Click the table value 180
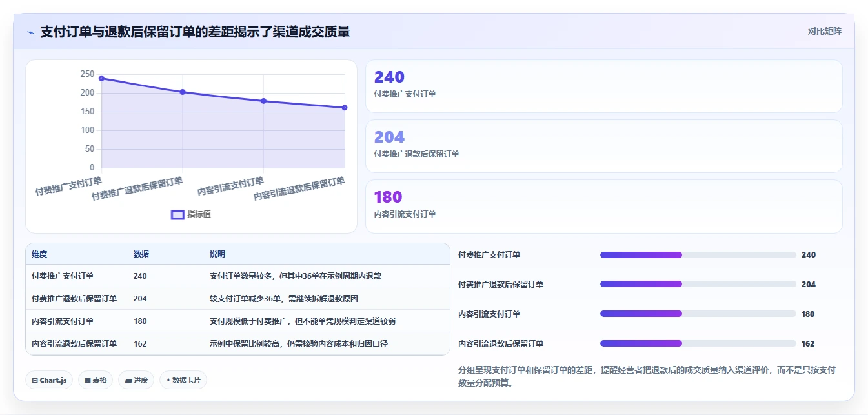The height and width of the screenshot is (415, 868). [140, 321]
